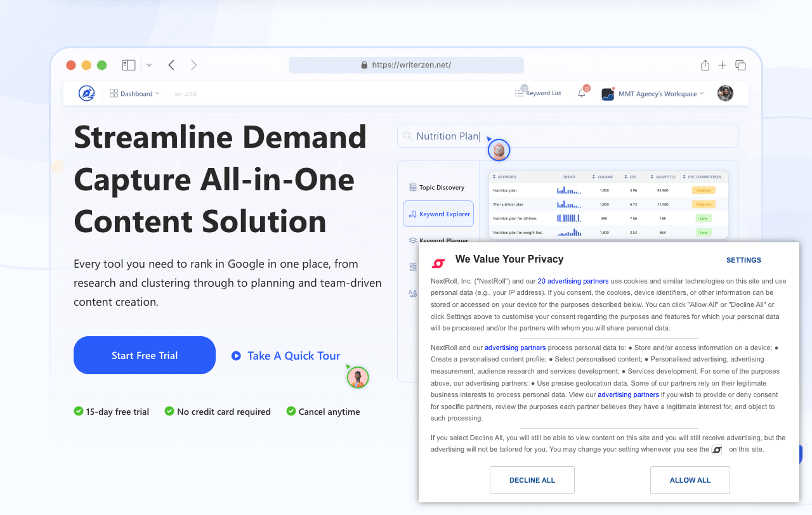Click the green check beside No credit card required
Viewport: 812px width, 515px height.
[169, 411]
